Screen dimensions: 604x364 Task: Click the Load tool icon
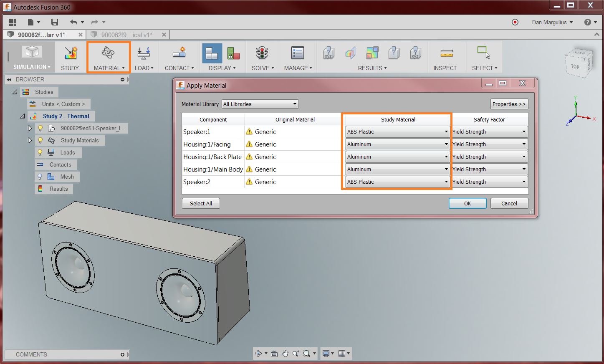pos(144,53)
